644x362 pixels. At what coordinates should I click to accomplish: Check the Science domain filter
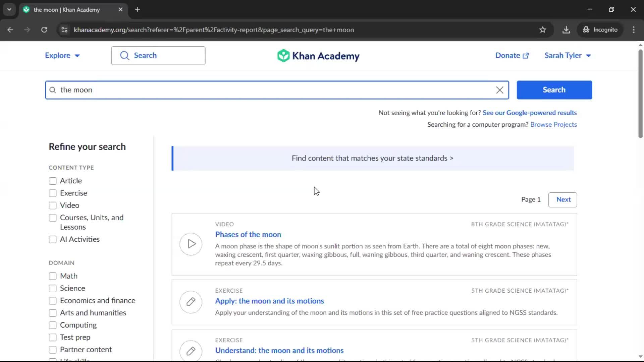[53, 288]
